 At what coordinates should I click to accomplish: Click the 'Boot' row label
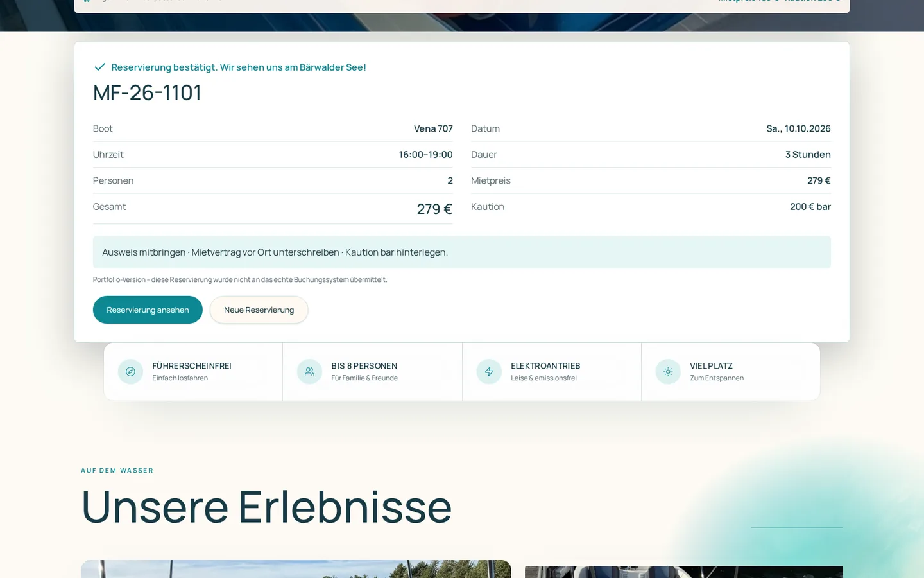103,128
